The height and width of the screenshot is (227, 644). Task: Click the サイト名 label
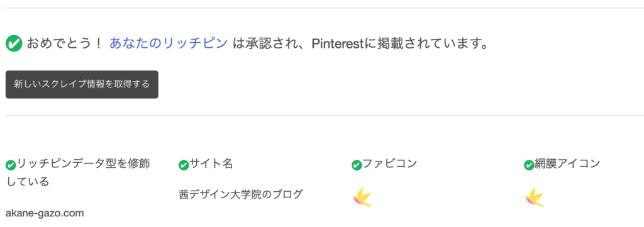[211, 164]
